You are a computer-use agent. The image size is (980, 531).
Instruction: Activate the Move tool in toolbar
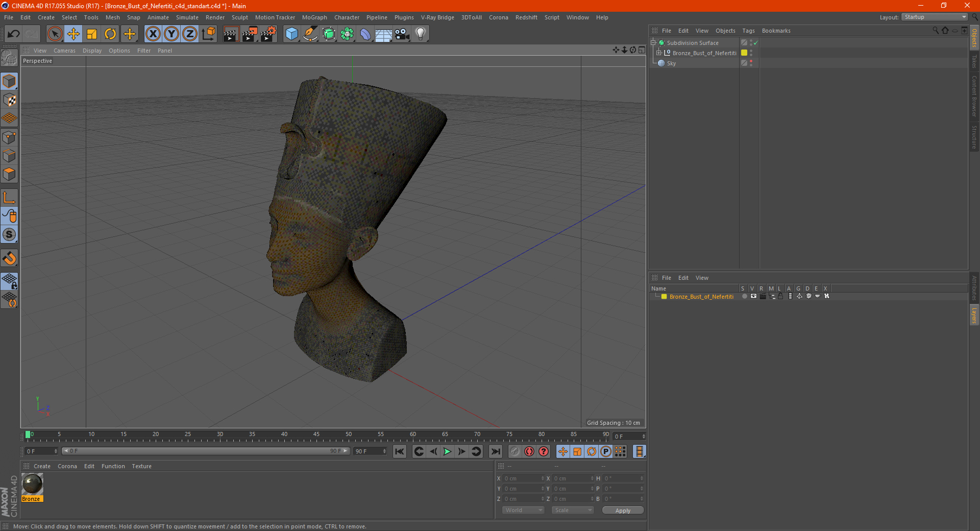tap(73, 34)
